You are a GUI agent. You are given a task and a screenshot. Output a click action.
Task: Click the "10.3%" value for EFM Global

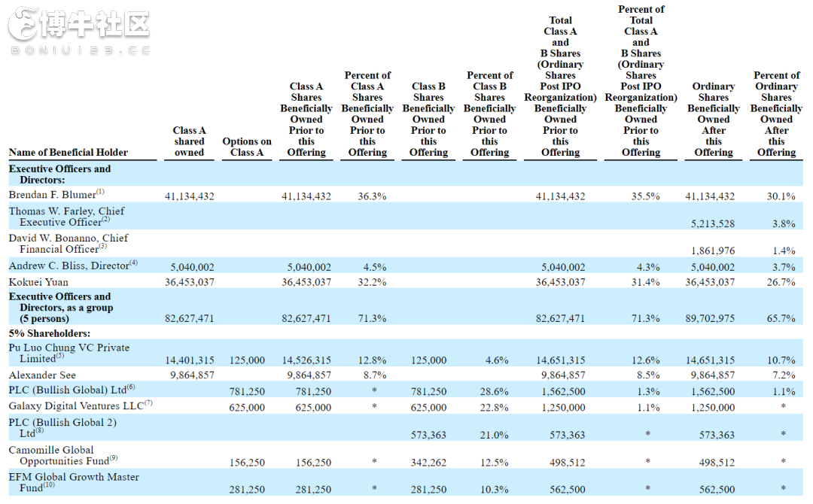point(494,490)
